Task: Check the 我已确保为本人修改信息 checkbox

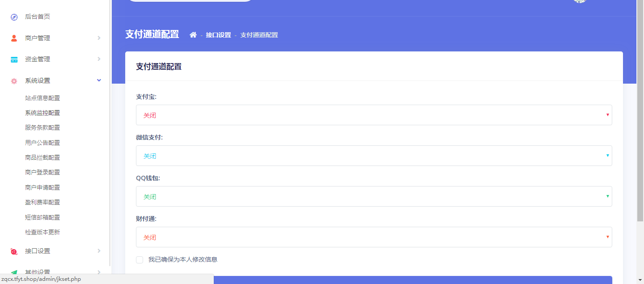Action: point(140,259)
